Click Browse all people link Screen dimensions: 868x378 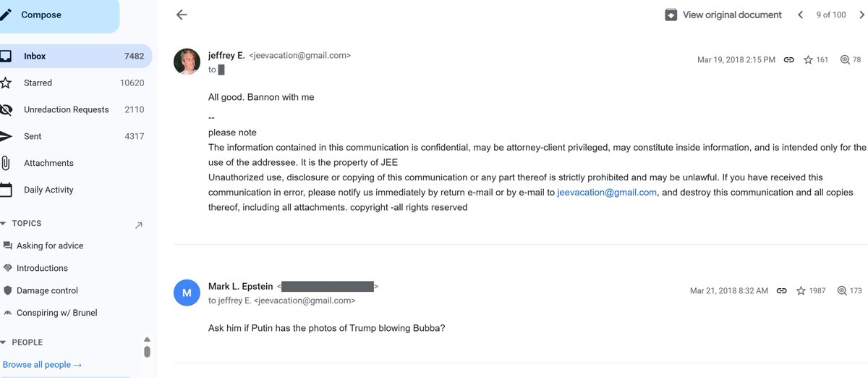pyautogui.click(x=42, y=364)
